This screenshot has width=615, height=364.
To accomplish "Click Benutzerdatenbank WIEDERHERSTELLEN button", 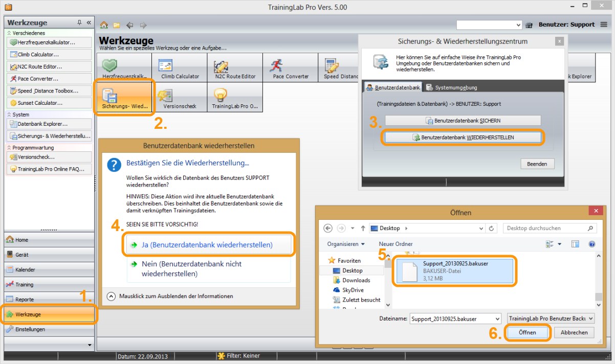I will point(463,138).
